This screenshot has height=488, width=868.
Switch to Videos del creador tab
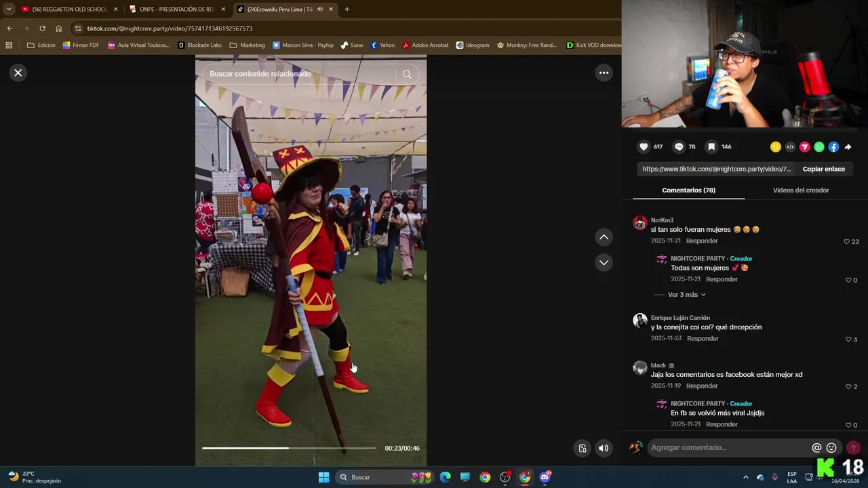coord(801,190)
